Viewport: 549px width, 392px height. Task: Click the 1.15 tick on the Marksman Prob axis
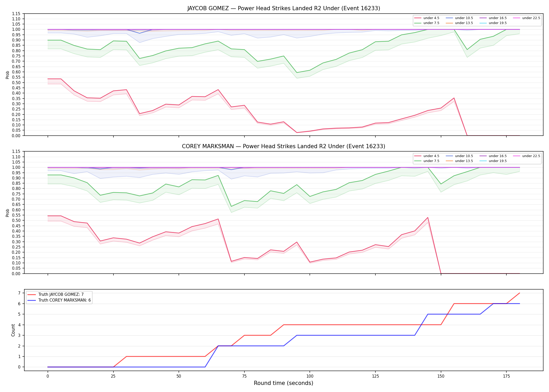[16, 152]
